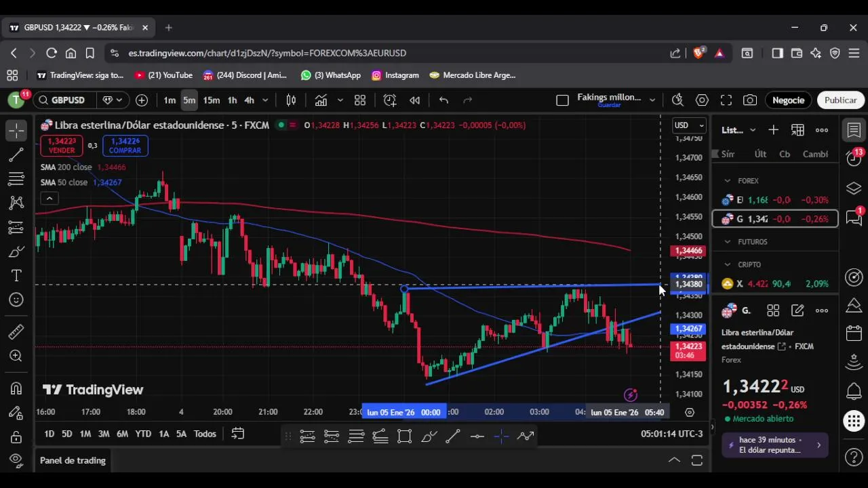Collapse the FOREX watchlist section
The image size is (868, 488).
point(728,181)
